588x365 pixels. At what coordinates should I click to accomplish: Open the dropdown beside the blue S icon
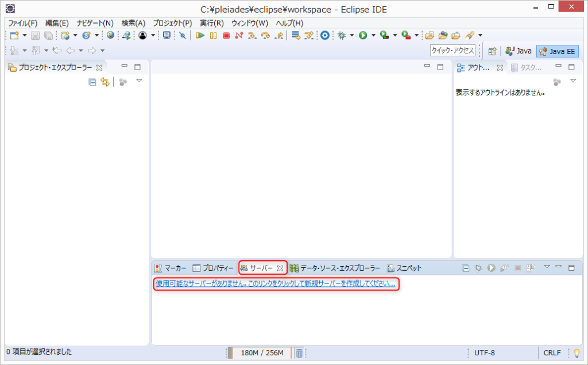96,35
